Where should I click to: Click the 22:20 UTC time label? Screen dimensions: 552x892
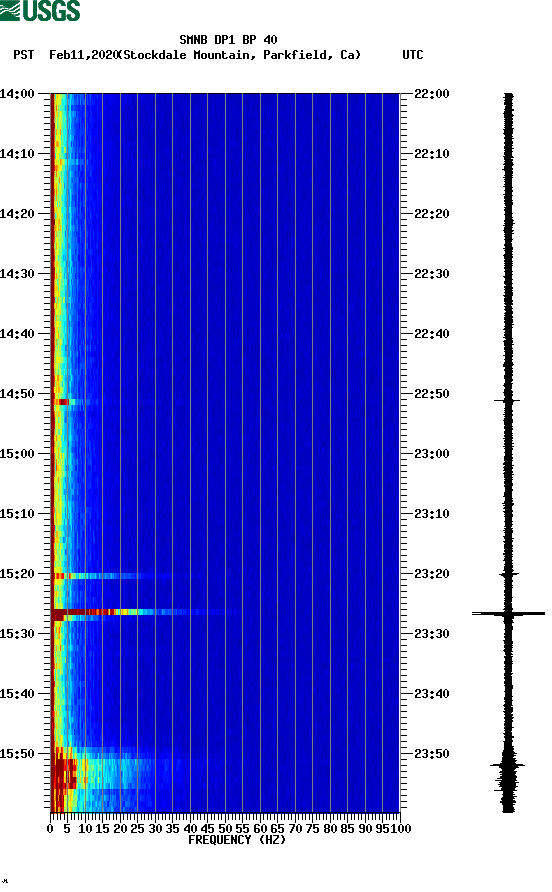coord(431,213)
